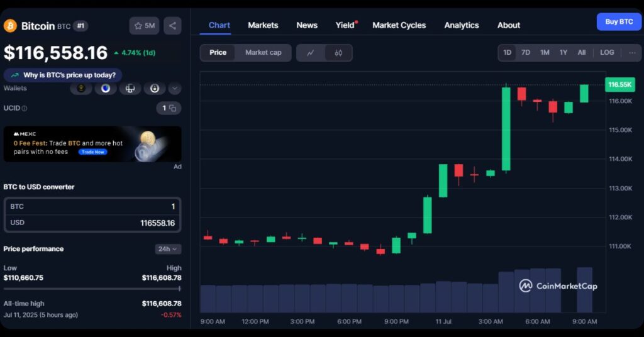Screen dimensions: 644x337
Task: Select 1M time range
Action: tap(545, 53)
